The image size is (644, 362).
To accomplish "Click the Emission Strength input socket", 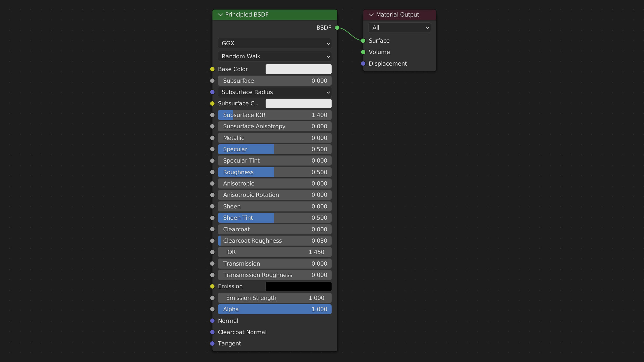I will tap(212, 298).
